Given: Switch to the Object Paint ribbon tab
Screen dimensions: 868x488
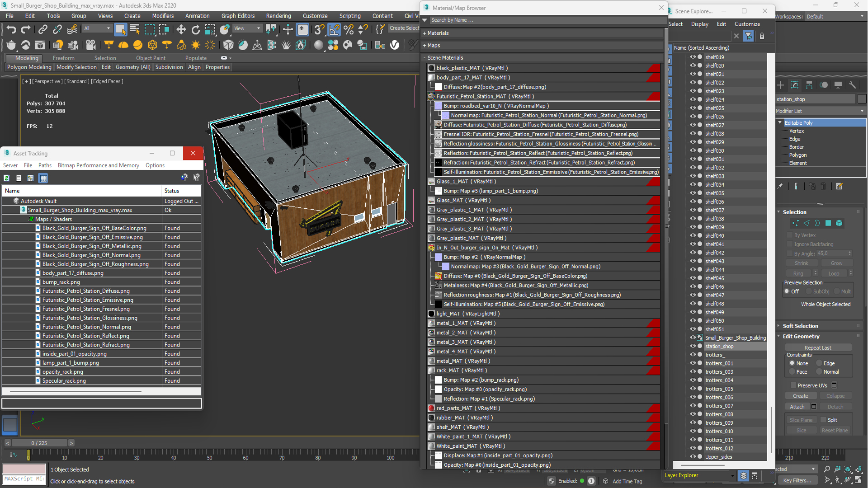Looking at the screenshot, I should click(151, 58).
